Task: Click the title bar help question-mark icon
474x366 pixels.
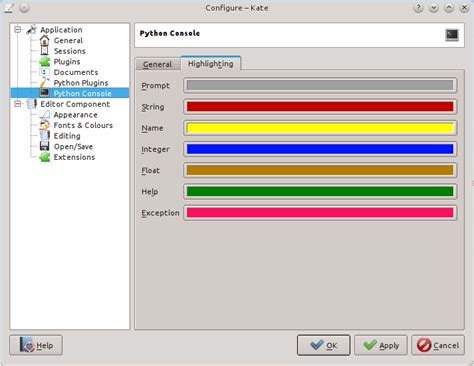Action: tap(418, 8)
